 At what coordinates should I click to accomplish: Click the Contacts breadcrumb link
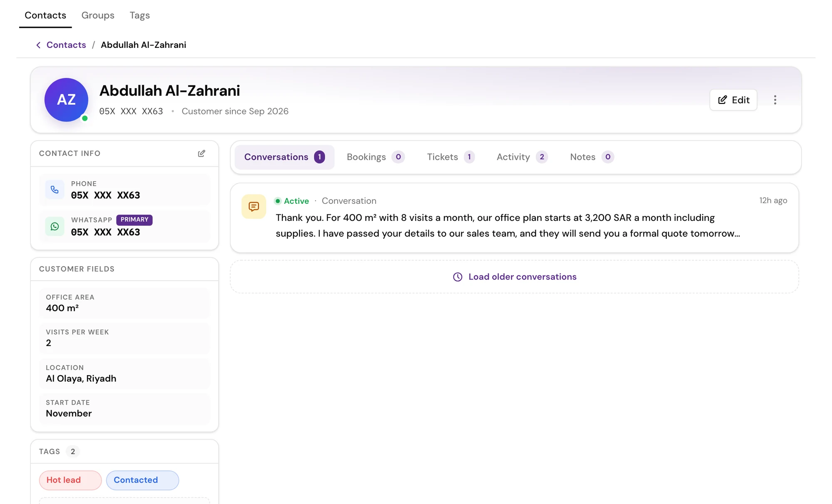coord(66,45)
